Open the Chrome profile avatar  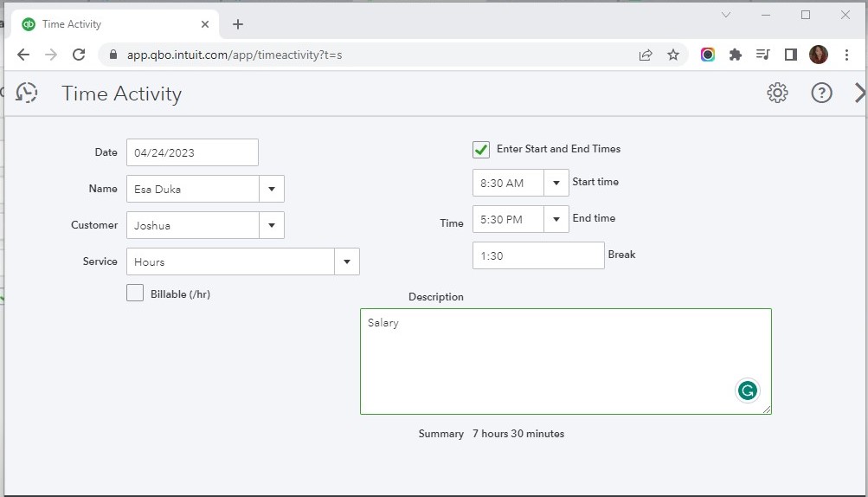click(x=818, y=55)
